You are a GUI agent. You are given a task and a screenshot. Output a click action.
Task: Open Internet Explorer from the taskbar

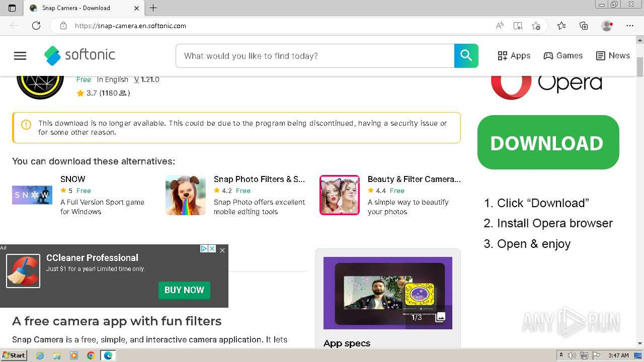coord(40,355)
